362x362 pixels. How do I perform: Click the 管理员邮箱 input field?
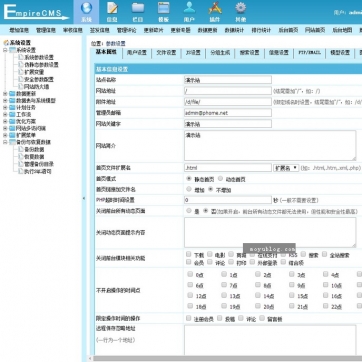228,113
